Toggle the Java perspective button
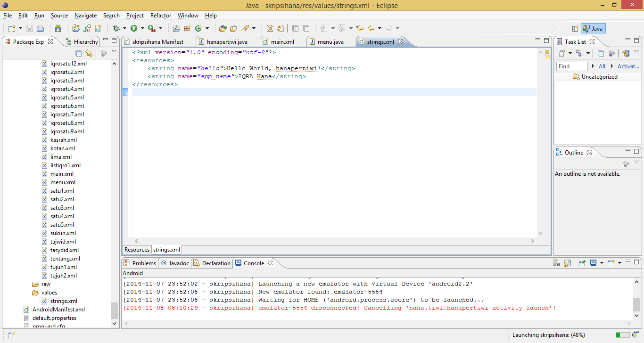The height and width of the screenshot is (343, 644). click(x=593, y=28)
